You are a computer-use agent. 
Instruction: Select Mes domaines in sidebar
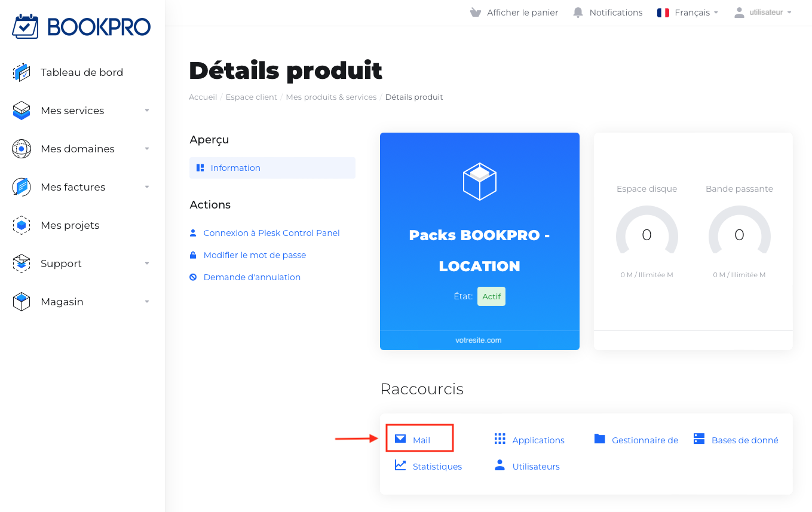click(x=78, y=149)
